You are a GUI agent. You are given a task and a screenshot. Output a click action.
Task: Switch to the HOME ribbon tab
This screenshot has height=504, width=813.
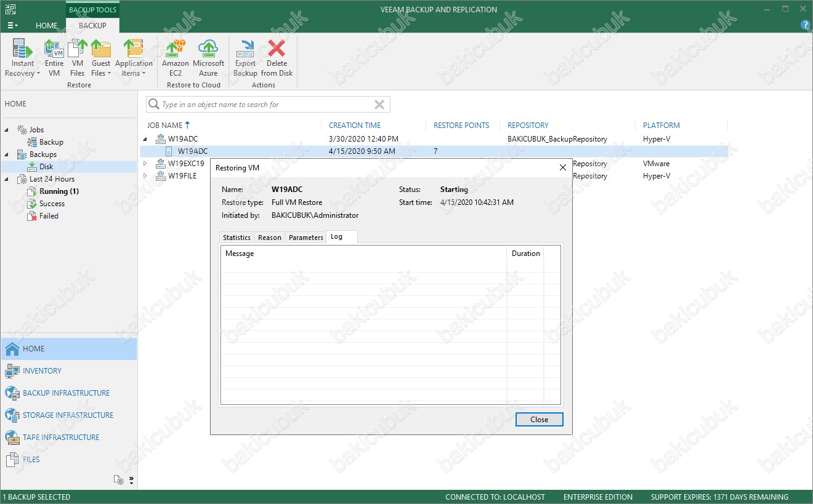47,26
